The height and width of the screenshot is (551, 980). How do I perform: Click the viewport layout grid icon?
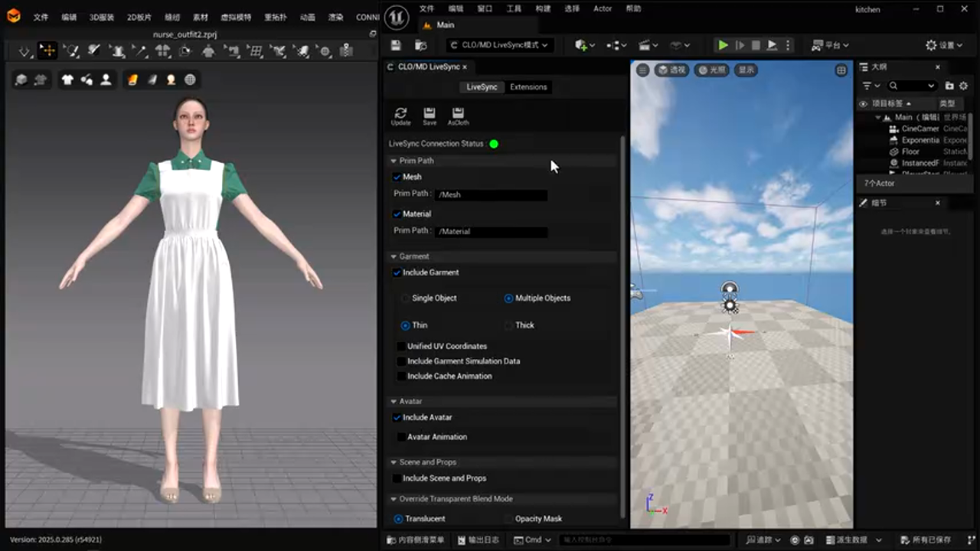(841, 70)
